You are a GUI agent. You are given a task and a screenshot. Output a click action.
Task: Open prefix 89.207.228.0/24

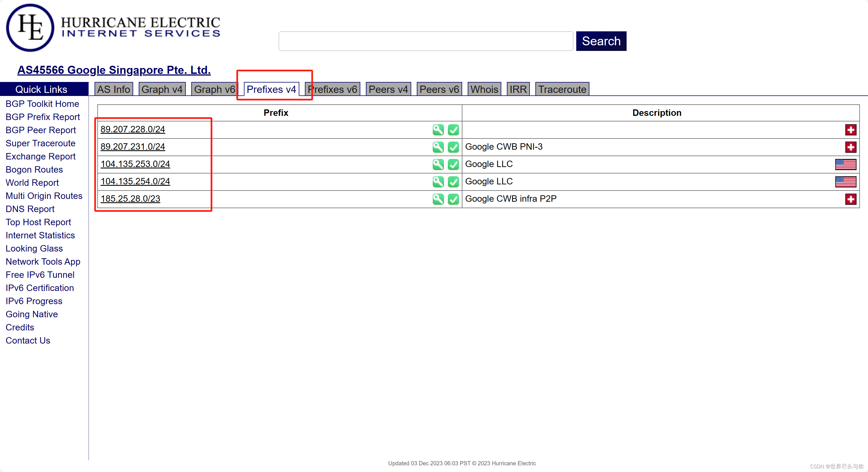tap(133, 129)
